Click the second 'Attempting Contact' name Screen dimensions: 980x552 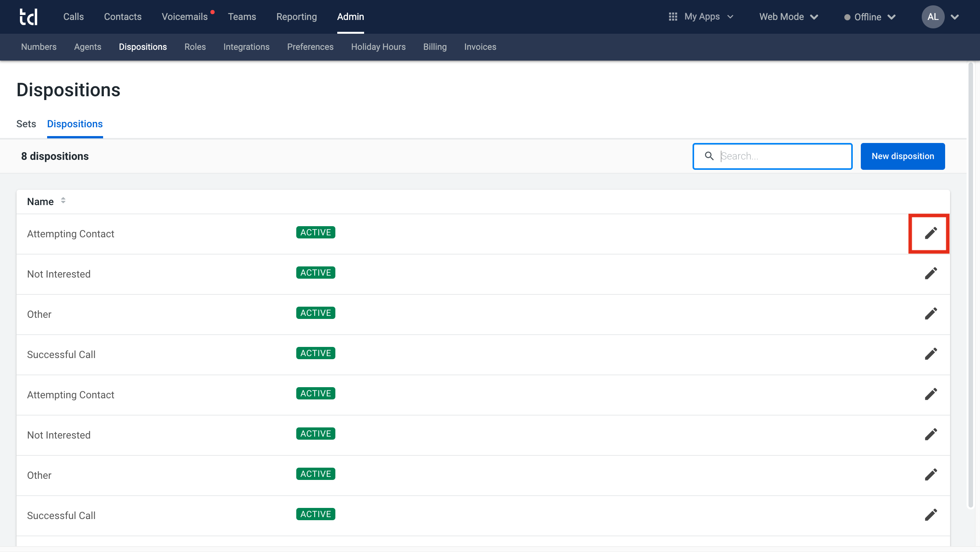click(71, 395)
